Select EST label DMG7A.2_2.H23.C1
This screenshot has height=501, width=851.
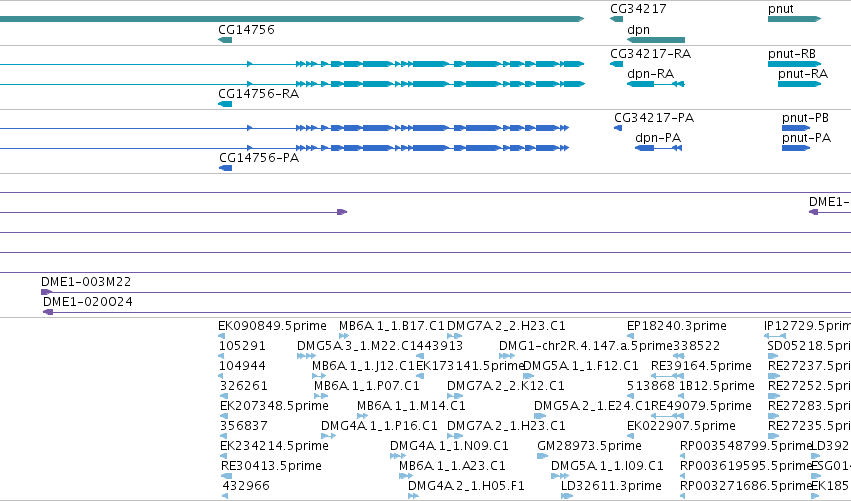[506, 326]
